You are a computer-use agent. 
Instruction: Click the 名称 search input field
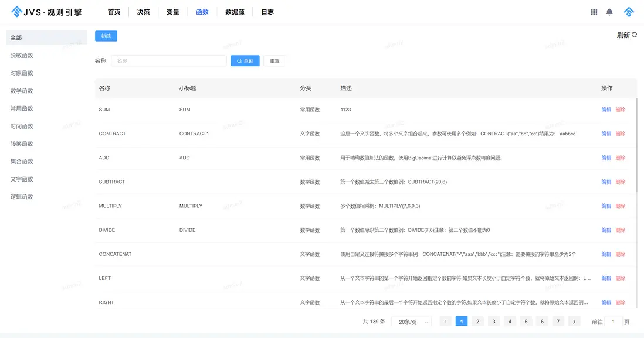168,60
